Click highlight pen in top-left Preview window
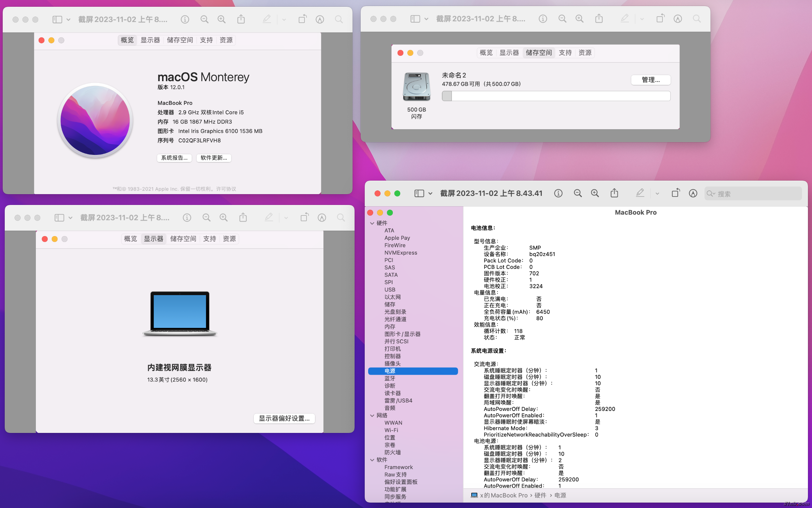This screenshot has height=508, width=812. pos(267,19)
